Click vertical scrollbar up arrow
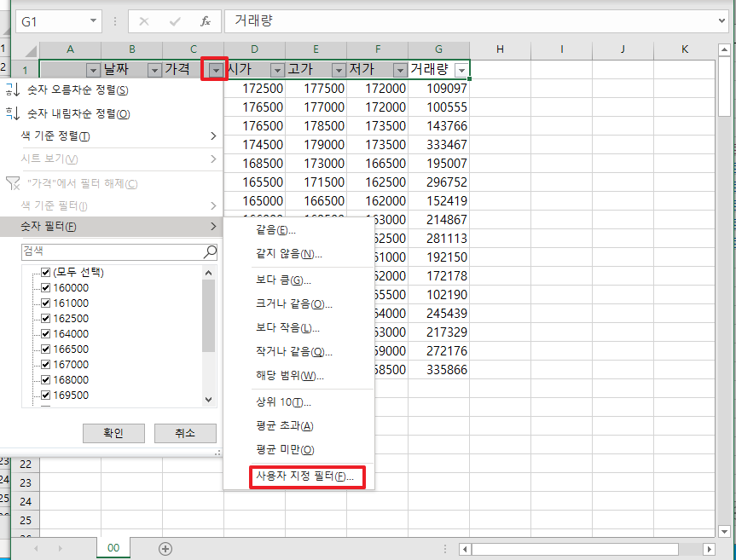The width and height of the screenshot is (736, 560). (x=724, y=49)
